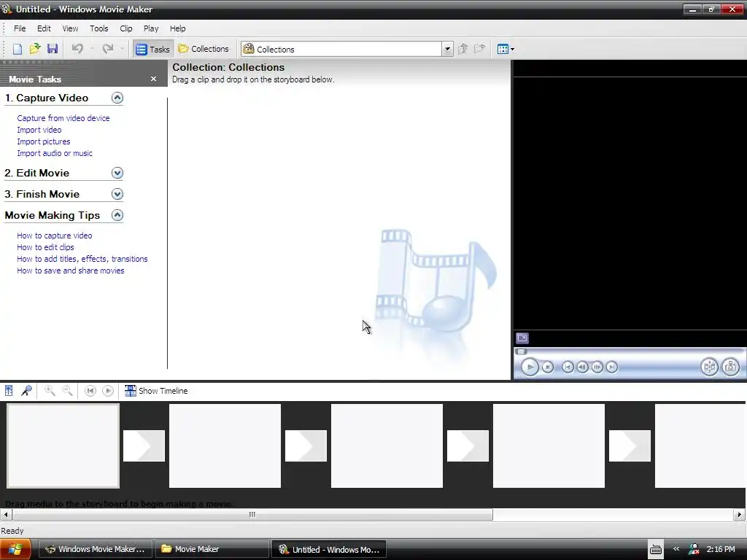Open the Edit menu
Screen dimensions: 747x560
44,28
